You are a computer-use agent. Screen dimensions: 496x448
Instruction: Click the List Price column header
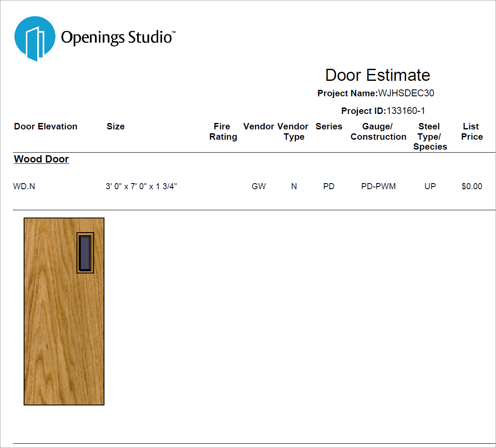tap(472, 132)
